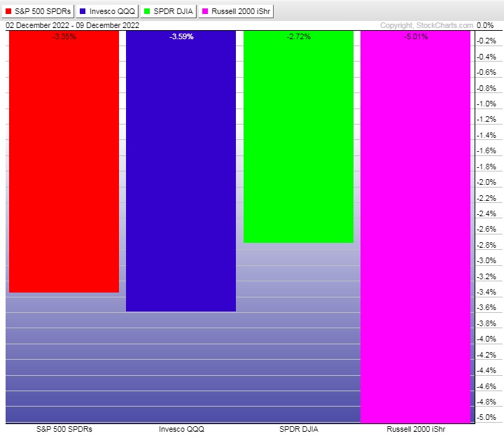The width and height of the screenshot is (504, 443).
Task: Click the red S&P 500 SPDRs bar
Action: 64,162
